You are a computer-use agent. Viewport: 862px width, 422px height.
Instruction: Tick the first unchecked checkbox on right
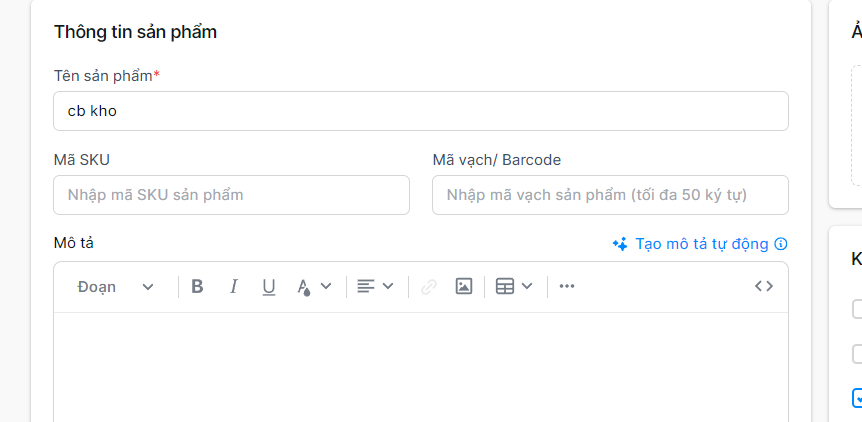pos(857,309)
